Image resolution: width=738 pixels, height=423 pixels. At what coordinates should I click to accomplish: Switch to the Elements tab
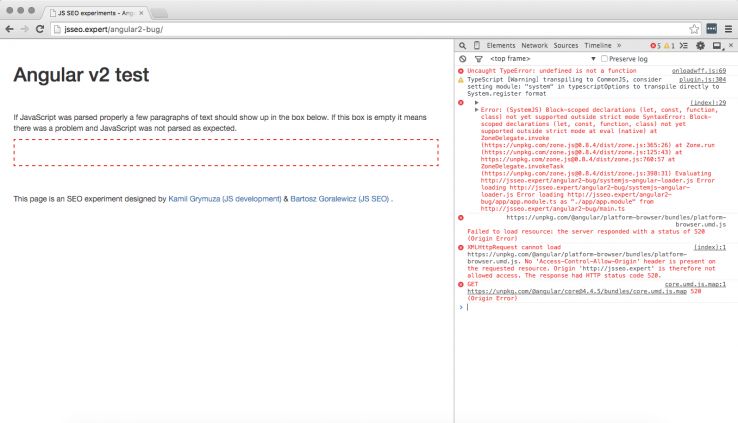point(500,46)
